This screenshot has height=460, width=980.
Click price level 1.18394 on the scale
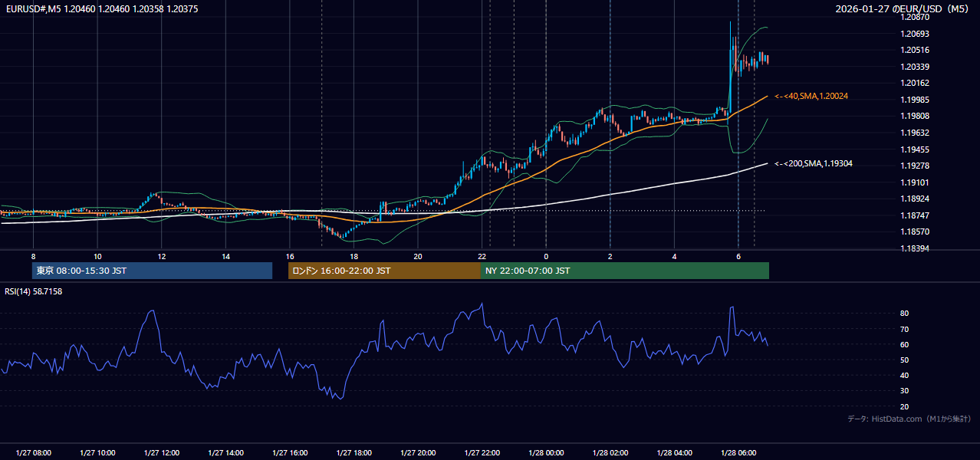click(x=916, y=248)
